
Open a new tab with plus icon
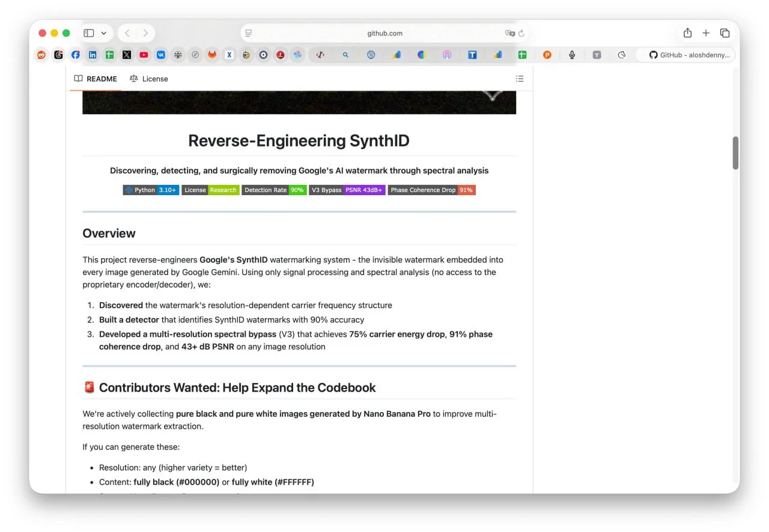point(706,33)
